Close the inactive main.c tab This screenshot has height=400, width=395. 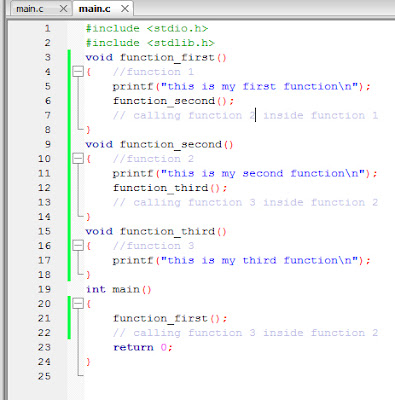coord(63,9)
